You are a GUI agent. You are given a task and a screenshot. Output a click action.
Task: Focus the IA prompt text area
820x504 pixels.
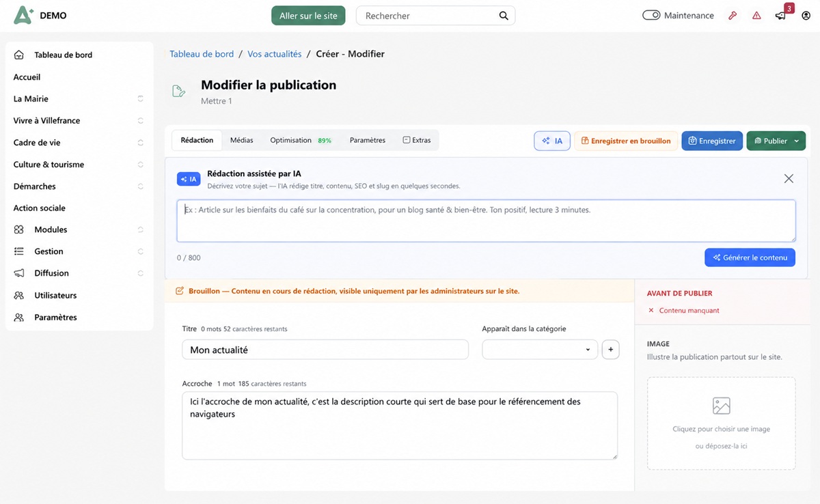click(x=486, y=221)
